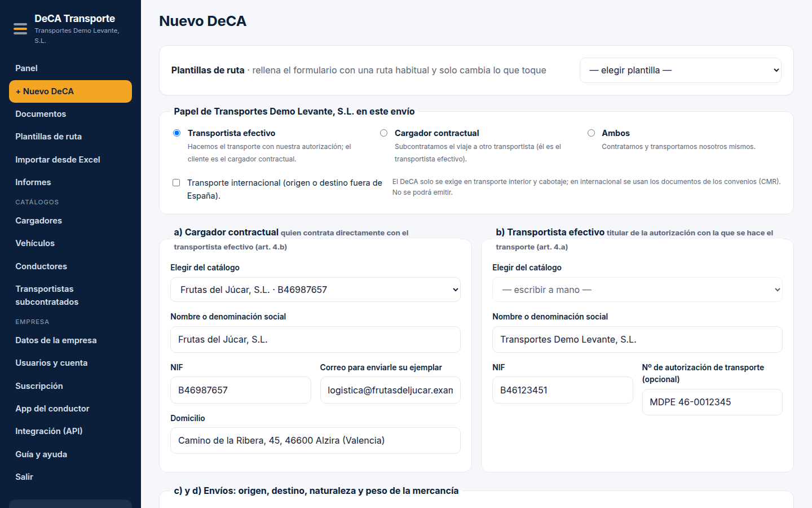Viewport: 812px width, 508px height.
Task: Open the elegir plantilla dropdown
Action: [x=681, y=71]
